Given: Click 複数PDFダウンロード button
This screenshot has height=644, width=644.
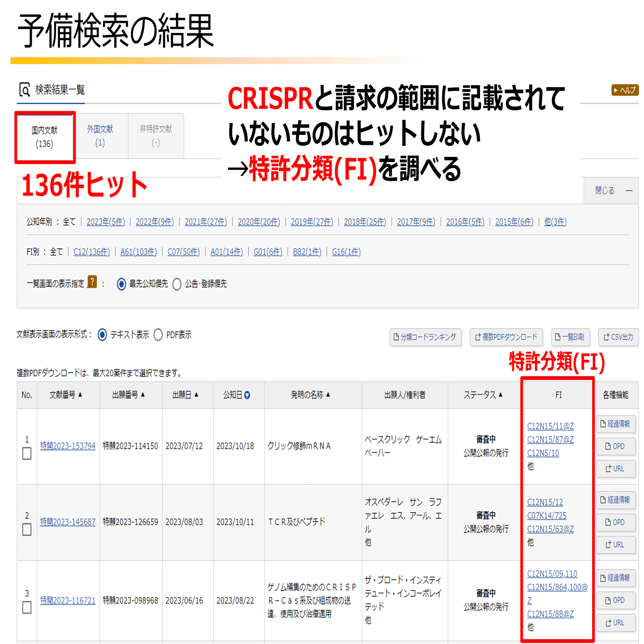Looking at the screenshot, I should [506, 337].
